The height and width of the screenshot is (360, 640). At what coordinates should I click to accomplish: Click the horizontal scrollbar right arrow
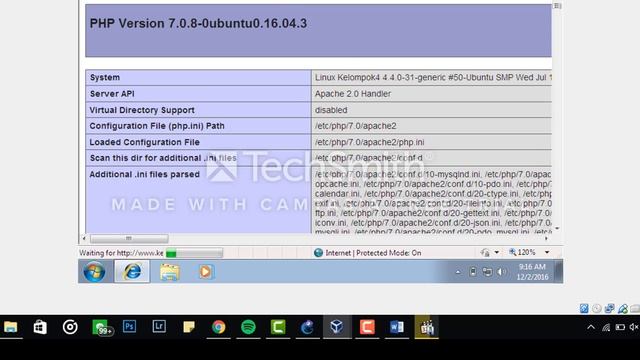click(x=546, y=238)
